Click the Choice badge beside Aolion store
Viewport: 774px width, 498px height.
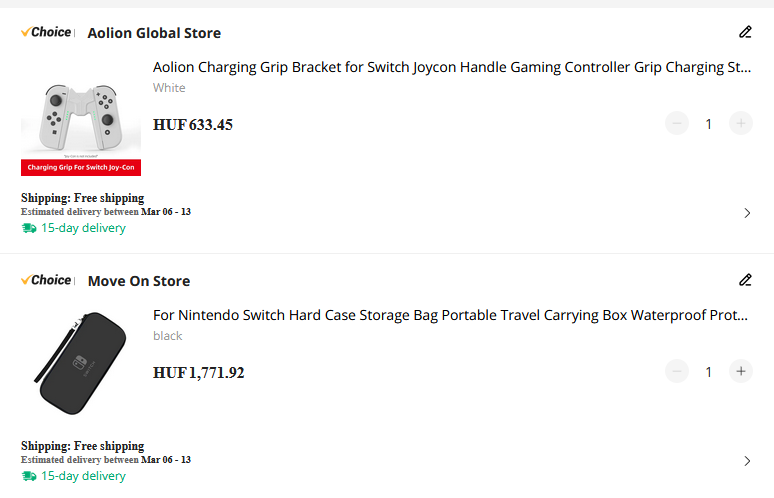click(x=46, y=32)
